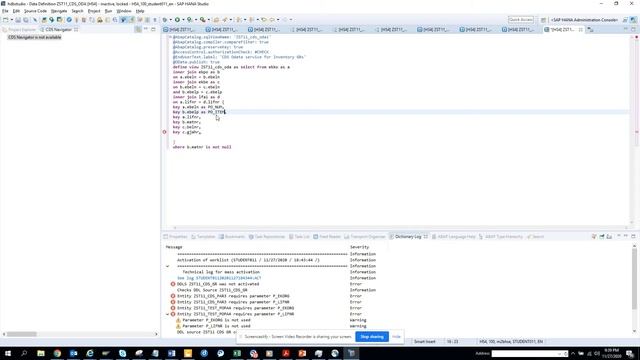Screen dimensions: 640x360
Task: Click the Save All toolbar icon
Action: coord(26,20)
